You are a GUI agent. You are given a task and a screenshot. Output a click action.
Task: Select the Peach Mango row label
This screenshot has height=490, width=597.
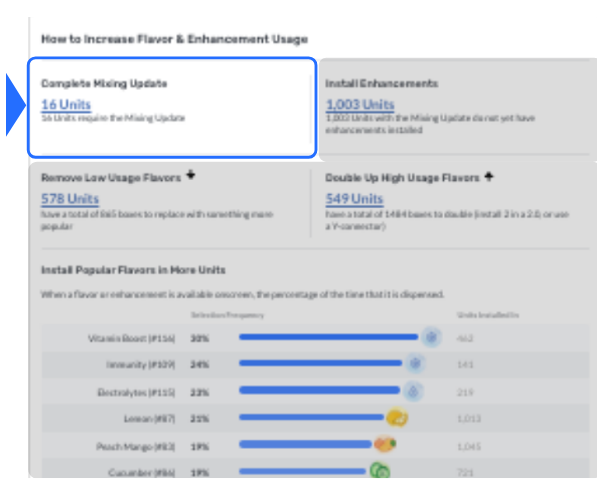point(136,446)
